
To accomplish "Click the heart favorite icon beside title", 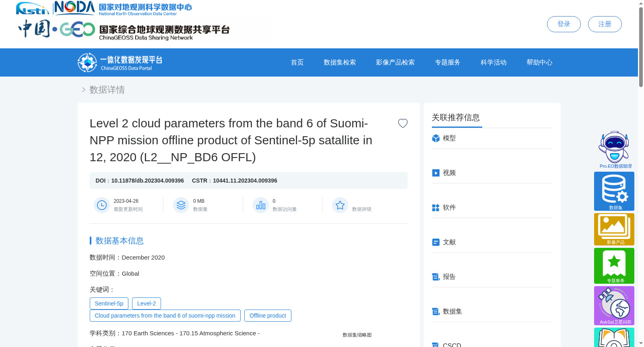I will 402,123.
